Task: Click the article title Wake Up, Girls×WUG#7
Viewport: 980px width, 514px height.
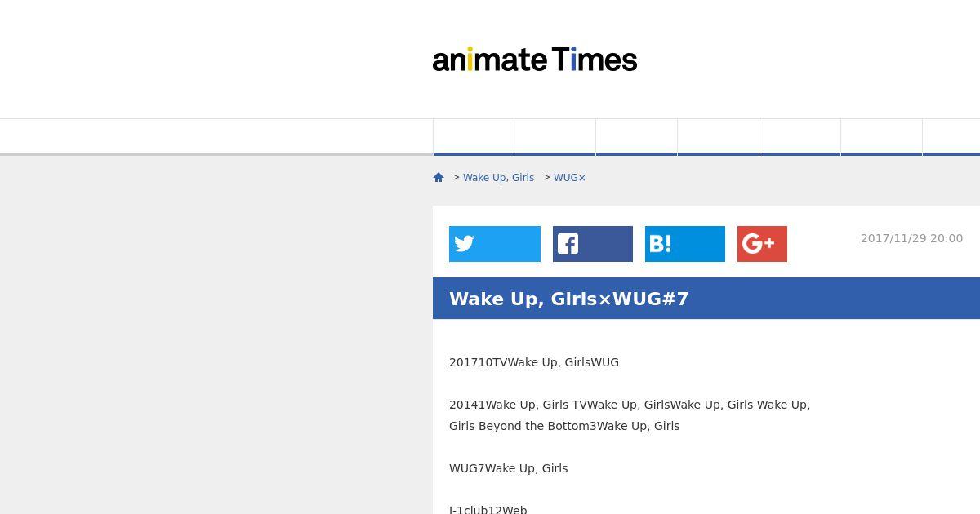Action: coord(569,299)
